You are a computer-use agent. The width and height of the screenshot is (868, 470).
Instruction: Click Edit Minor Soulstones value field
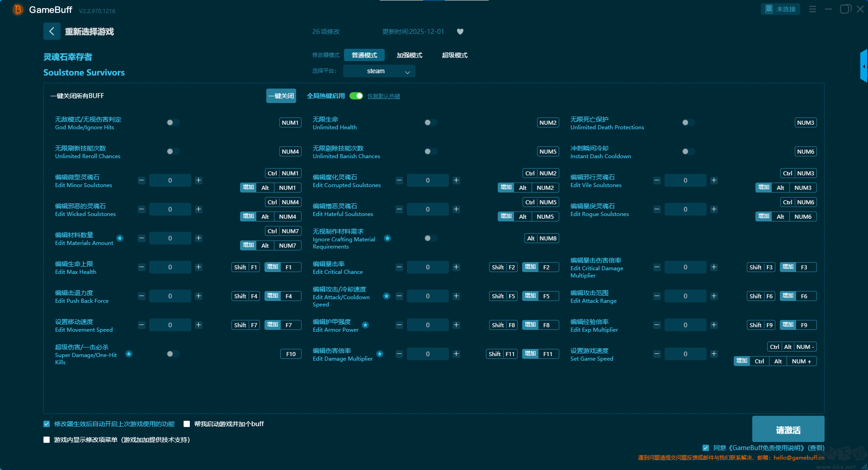pyautogui.click(x=170, y=180)
